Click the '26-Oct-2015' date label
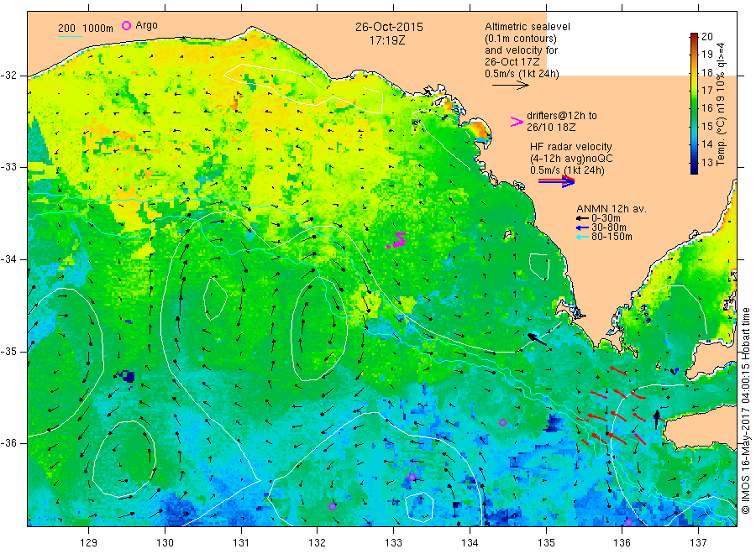This screenshot has width=756, height=554. pyautogui.click(x=389, y=27)
